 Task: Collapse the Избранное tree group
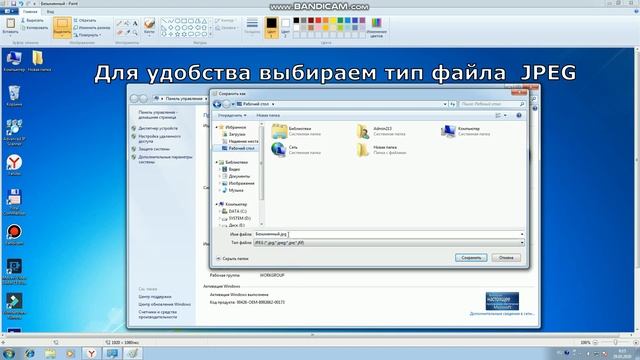pos(217,127)
